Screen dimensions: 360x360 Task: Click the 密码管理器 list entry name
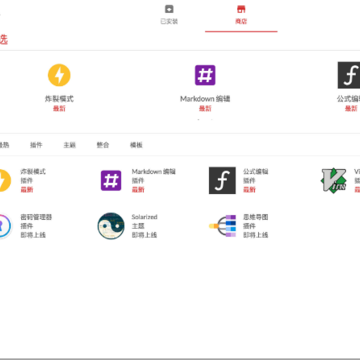(x=36, y=217)
